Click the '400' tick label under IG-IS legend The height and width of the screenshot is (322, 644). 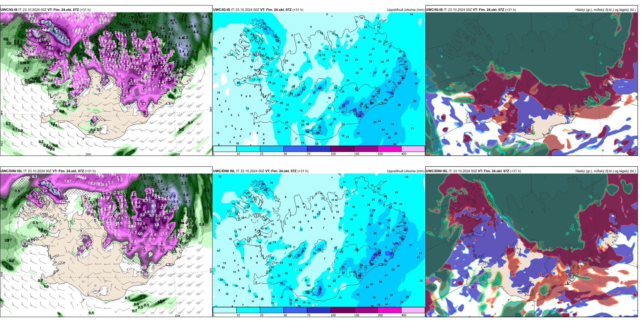pyautogui.click(x=404, y=154)
